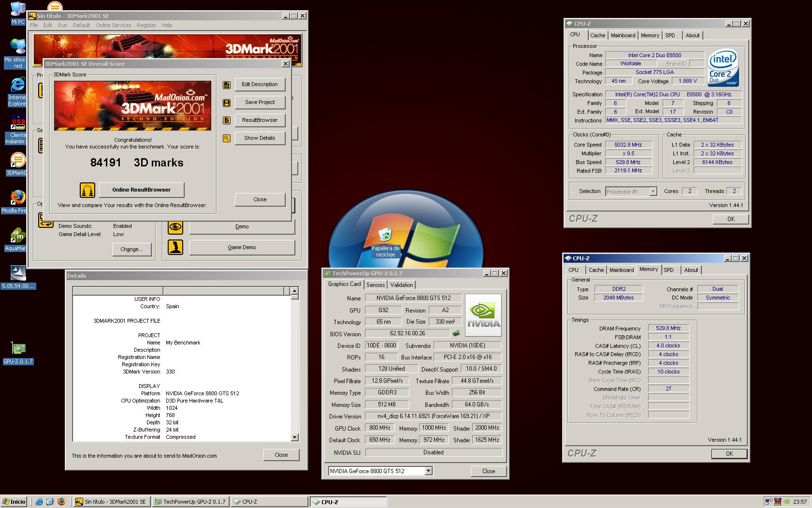Click OK in bottom CPU-Z Memory window
Viewport: 812px width, 508px height.
[x=729, y=454]
